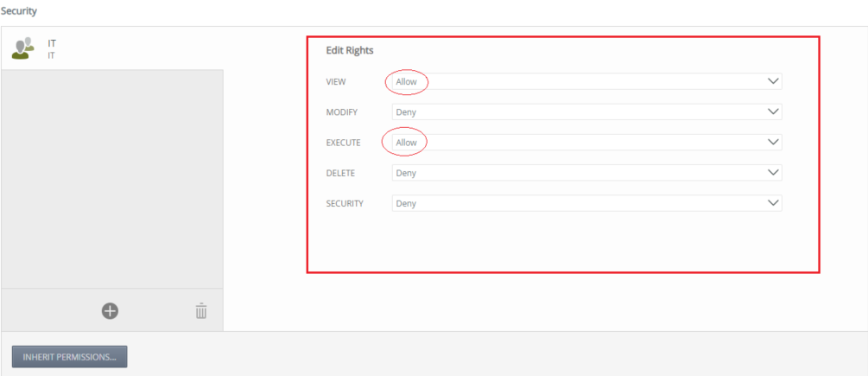The image size is (868, 376).
Task: Click the Allow value in VIEW field
Action: (x=406, y=81)
